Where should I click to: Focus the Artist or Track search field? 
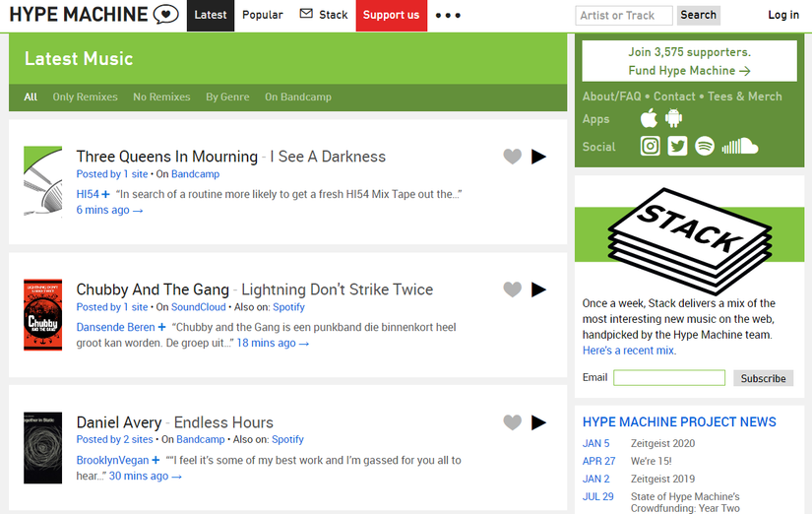[624, 15]
